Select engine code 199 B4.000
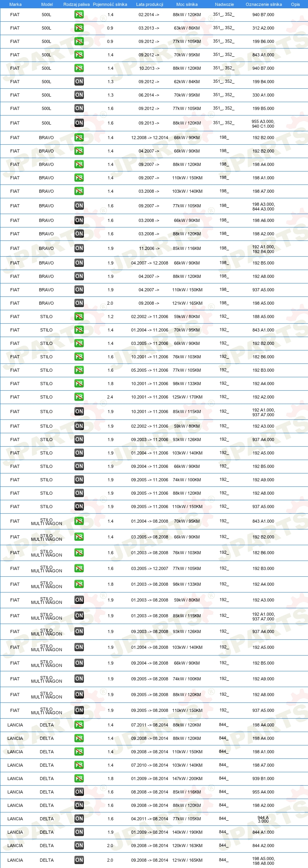The height and width of the screenshot is (868, 308). (263, 82)
